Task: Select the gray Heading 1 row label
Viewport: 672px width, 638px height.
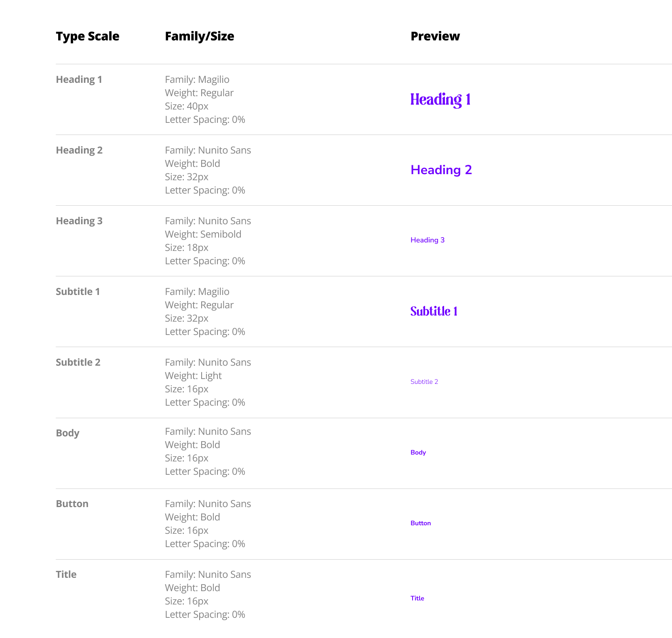Action: (79, 80)
